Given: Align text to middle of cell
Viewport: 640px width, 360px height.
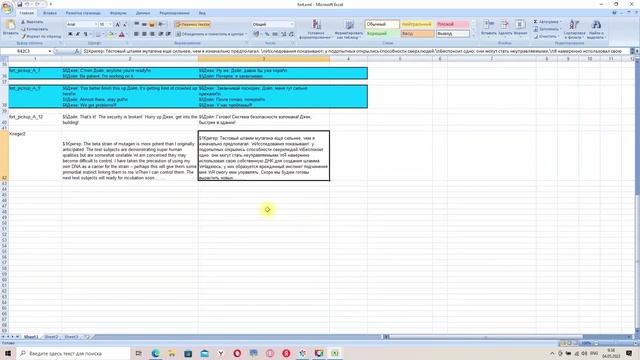Looking at the screenshot, I should (x=144, y=24).
